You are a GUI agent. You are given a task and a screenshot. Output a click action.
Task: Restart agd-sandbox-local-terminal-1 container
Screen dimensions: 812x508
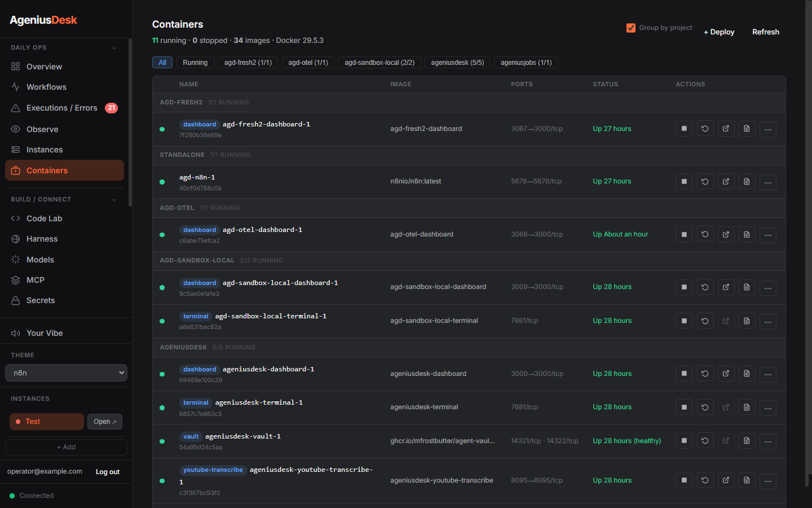pos(705,321)
